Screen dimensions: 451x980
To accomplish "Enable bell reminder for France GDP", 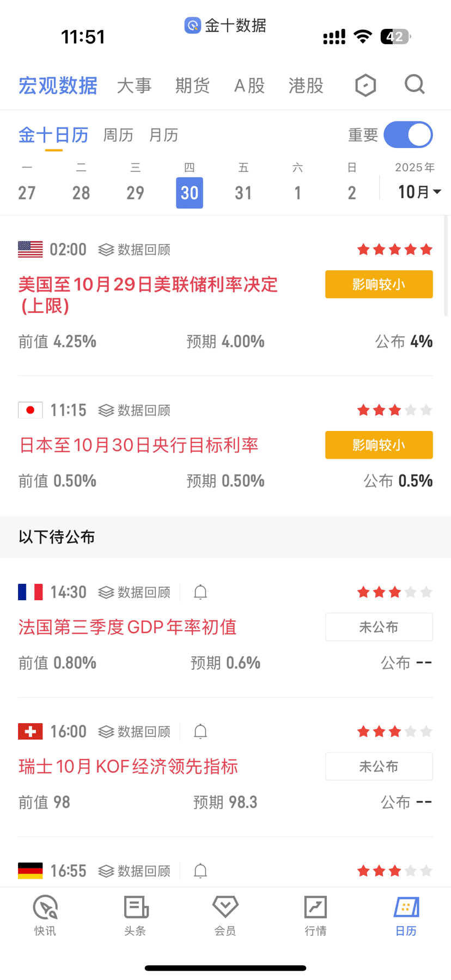I will [x=200, y=592].
